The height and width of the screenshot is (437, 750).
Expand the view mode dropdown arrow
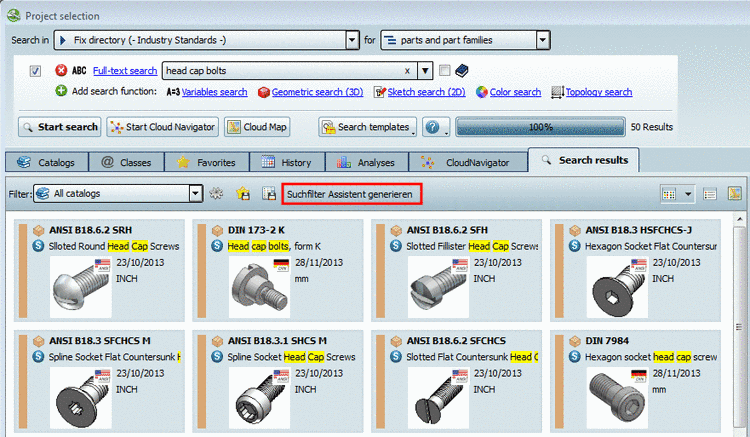pyautogui.click(x=688, y=194)
